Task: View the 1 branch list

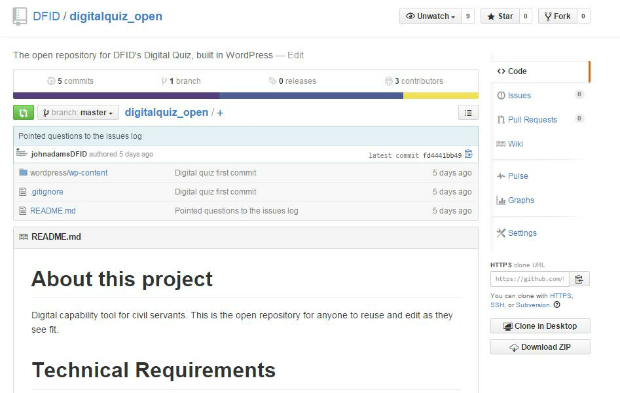Action: 181,81
